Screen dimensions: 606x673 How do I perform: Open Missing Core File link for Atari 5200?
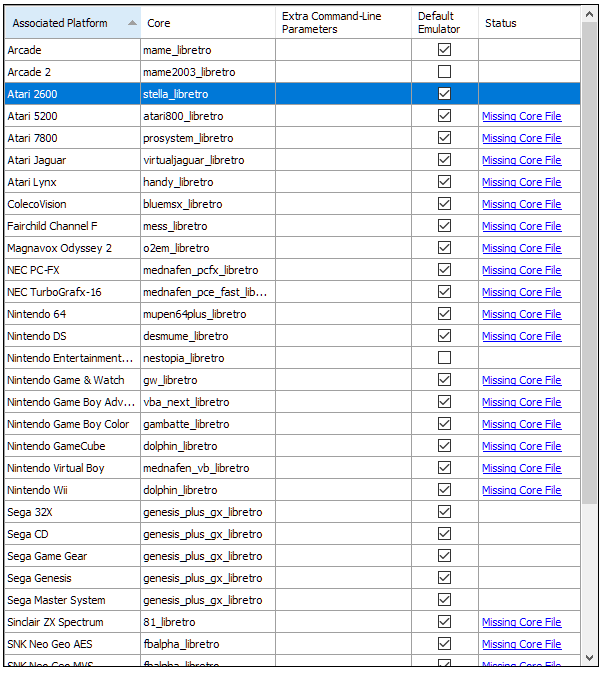[521, 116]
